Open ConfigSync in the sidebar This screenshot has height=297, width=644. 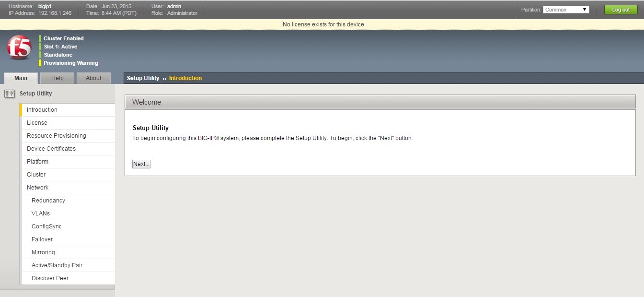[x=46, y=226]
